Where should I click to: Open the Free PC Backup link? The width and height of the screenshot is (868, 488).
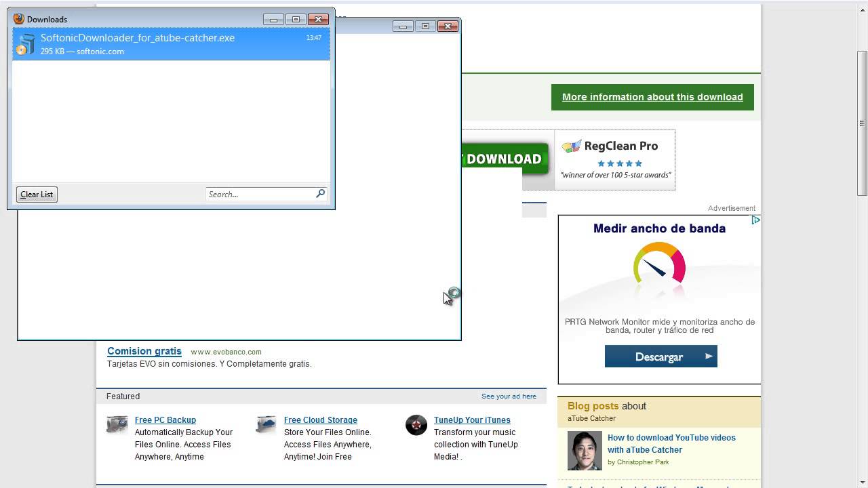(165, 420)
